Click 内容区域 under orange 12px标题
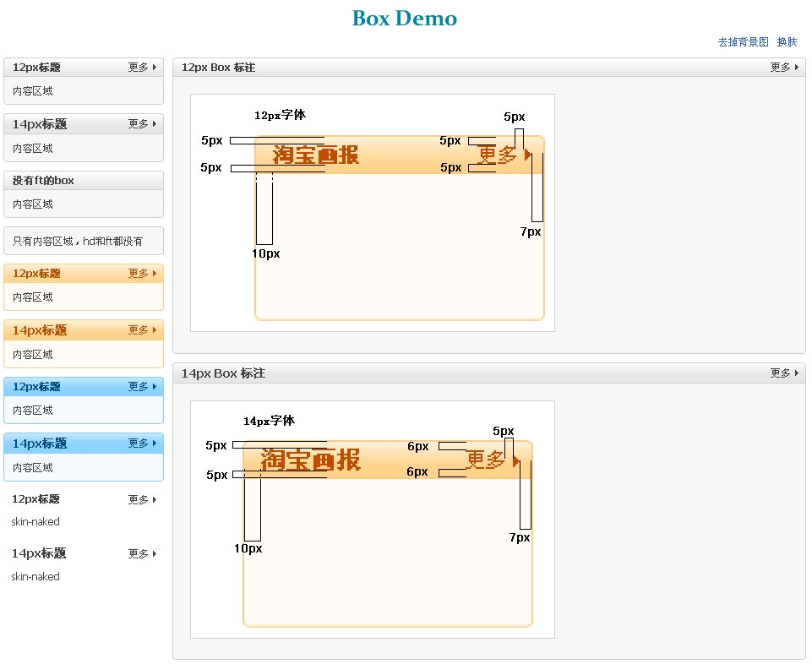The height and width of the screenshot is (664, 812). pos(33,297)
